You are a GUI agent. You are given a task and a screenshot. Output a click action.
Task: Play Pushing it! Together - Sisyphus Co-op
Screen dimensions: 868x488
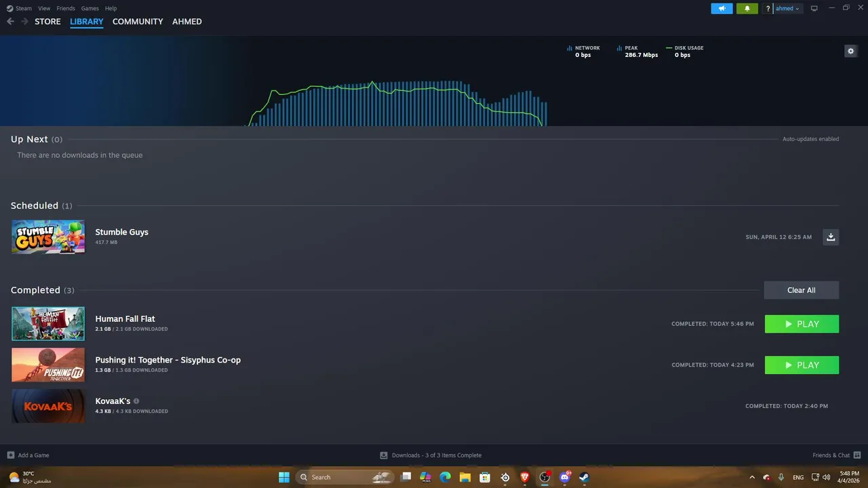point(802,365)
